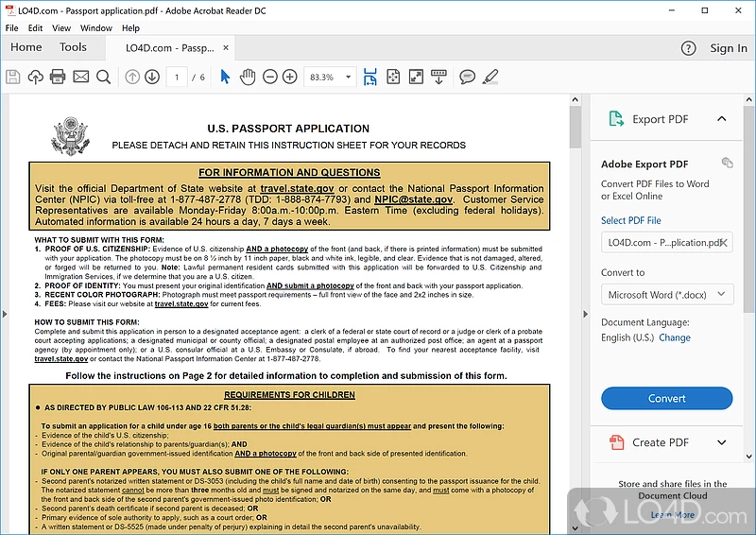
Task: Add a sticky note comment
Action: pos(467,77)
